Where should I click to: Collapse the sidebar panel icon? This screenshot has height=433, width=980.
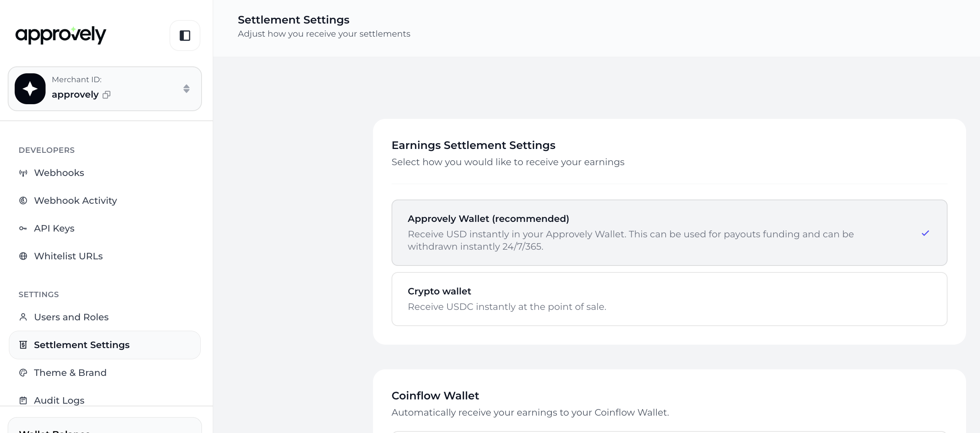click(x=185, y=36)
